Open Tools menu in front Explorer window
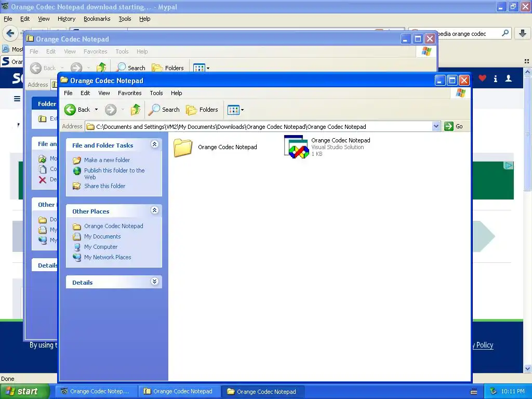The width and height of the screenshot is (532, 399). click(x=156, y=93)
